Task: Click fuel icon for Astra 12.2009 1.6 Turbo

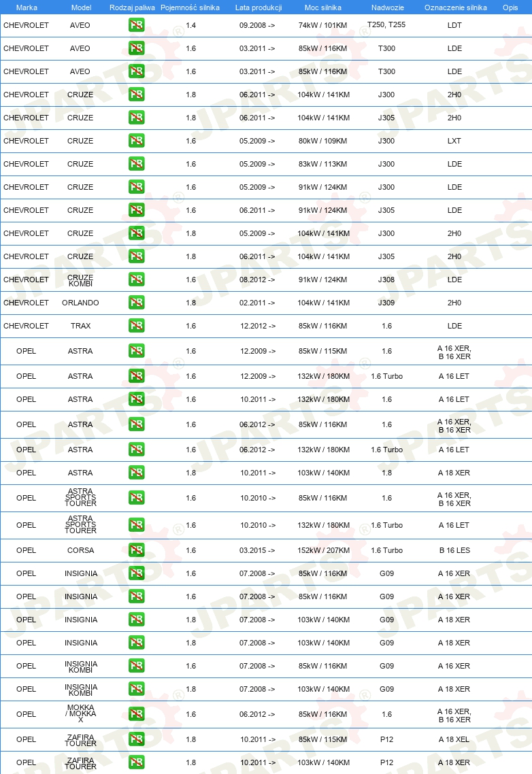Action: [136, 376]
